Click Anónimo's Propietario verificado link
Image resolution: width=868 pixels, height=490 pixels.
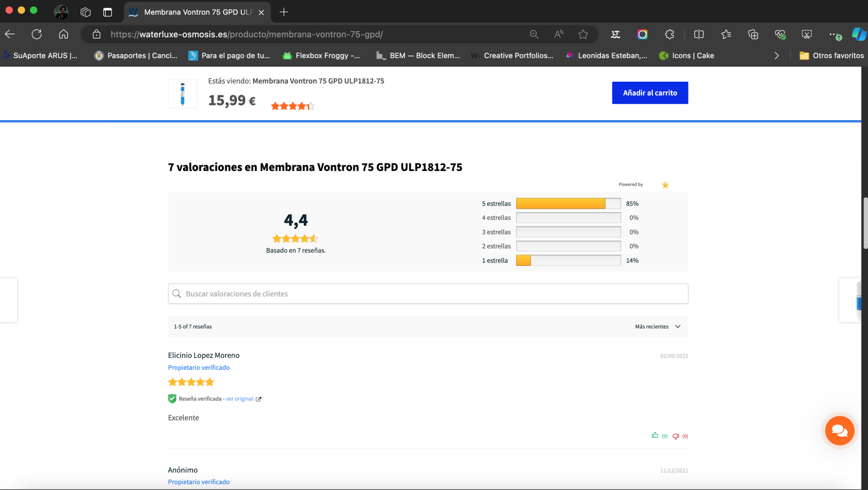click(199, 482)
